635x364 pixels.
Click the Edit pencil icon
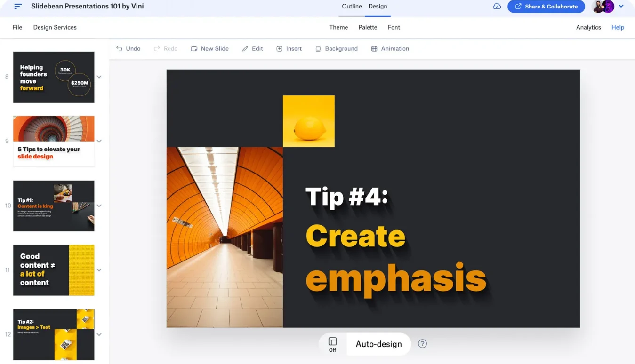tap(245, 49)
